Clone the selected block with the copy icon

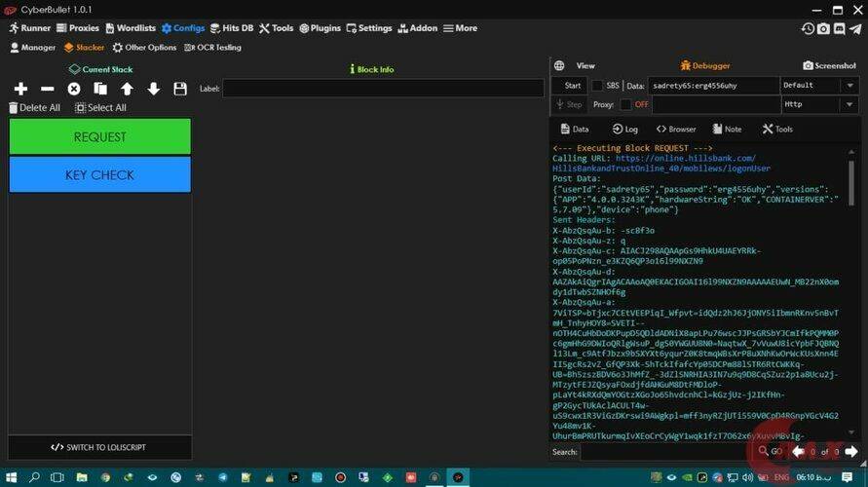tap(100, 89)
